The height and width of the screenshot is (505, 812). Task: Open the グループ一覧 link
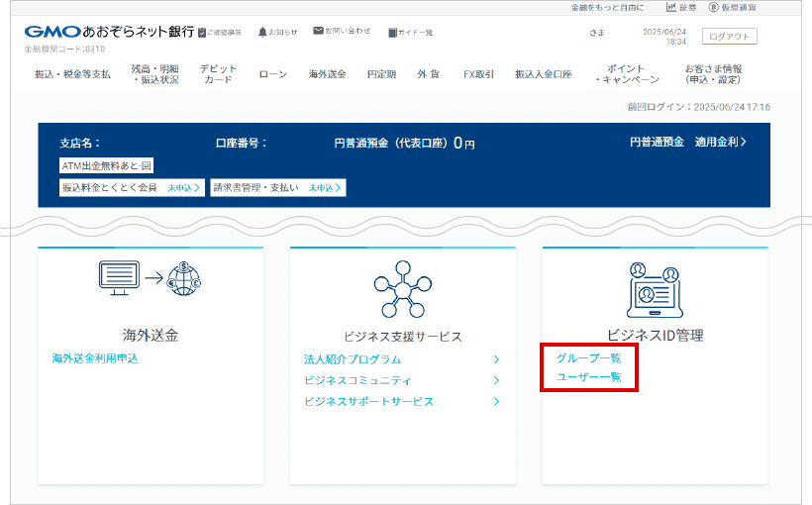click(589, 357)
